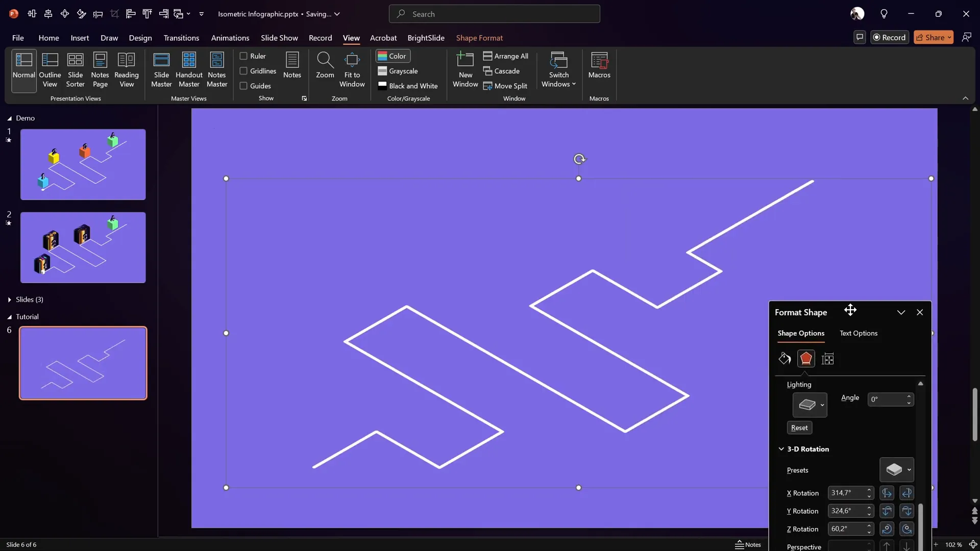Open Outline View
980x551 pixels.
[x=50, y=70]
